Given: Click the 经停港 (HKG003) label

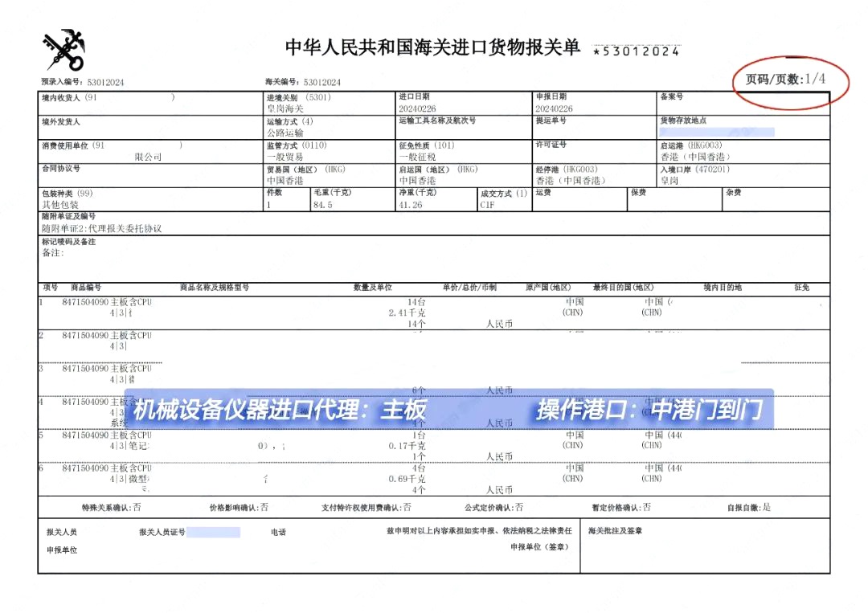Looking at the screenshot, I should point(567,170).
